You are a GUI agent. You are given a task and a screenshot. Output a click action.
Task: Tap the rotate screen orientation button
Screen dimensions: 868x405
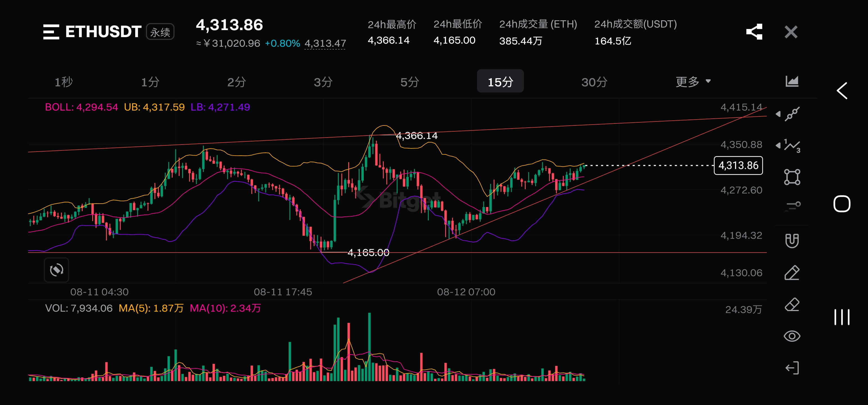coord(56,270)
